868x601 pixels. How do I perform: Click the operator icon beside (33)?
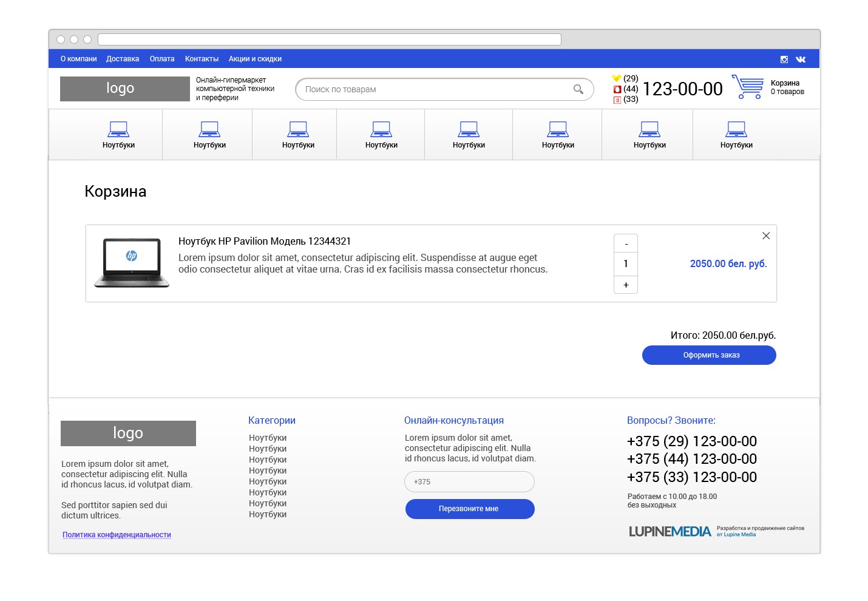pos(617,100)
